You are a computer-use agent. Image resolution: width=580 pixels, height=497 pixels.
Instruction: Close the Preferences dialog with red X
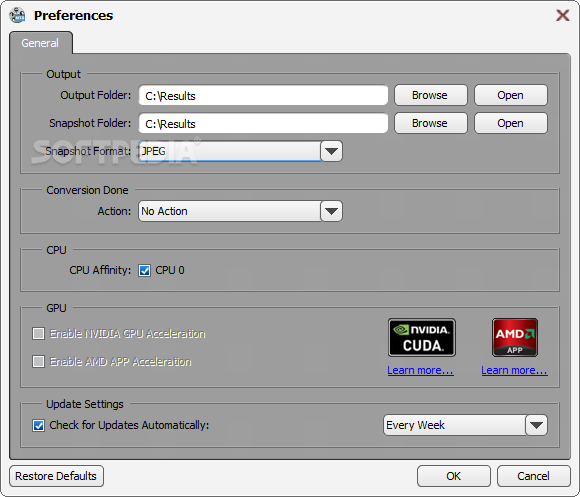[563, 16]
